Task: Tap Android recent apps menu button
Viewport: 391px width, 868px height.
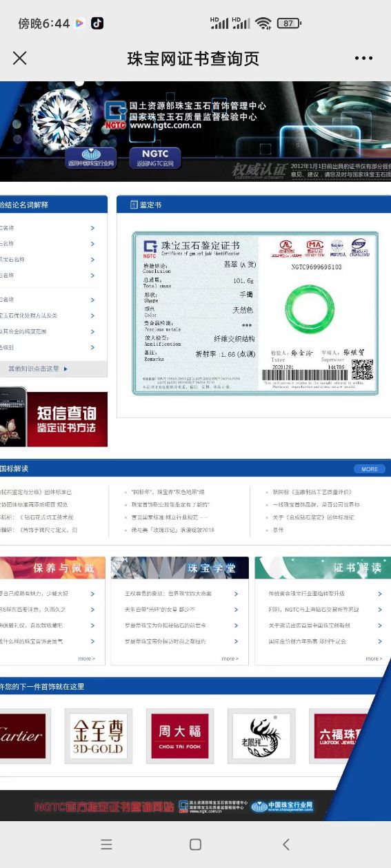Action: (106, 844)
